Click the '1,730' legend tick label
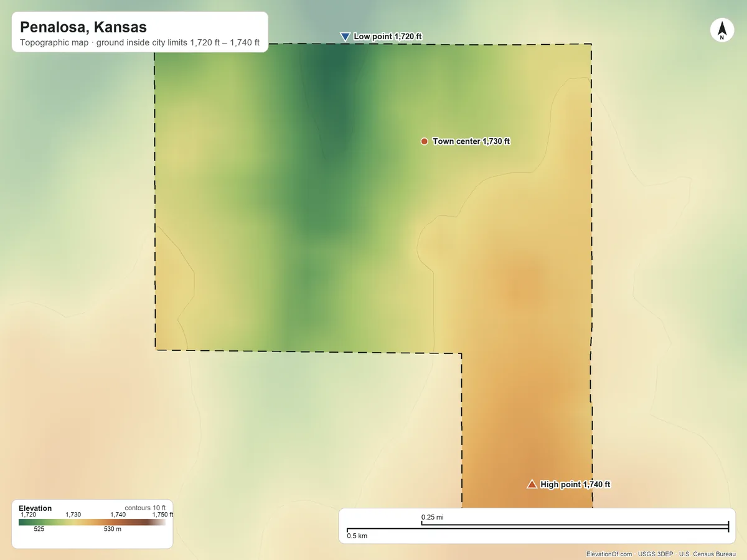The width and height of the screenshot is (747, 560). click(73, 515)
